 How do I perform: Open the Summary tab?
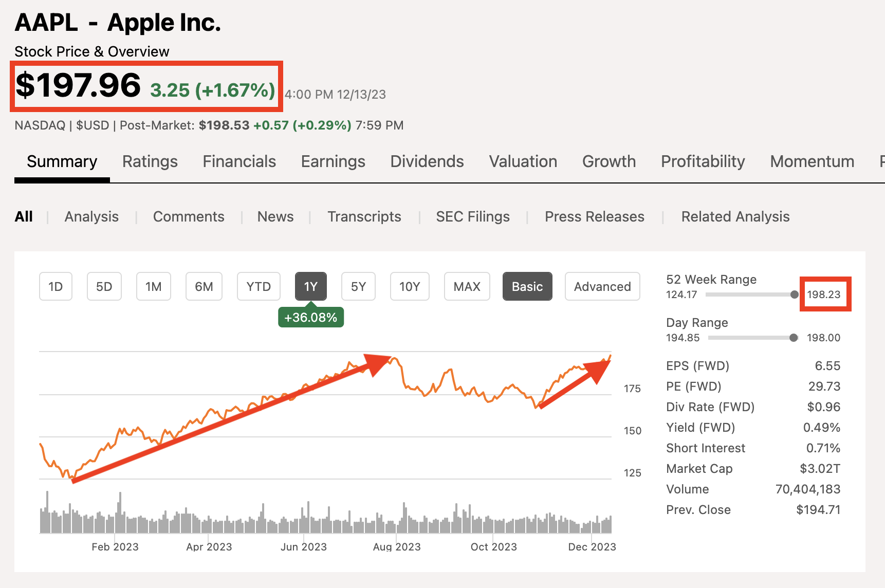pos(62,161)
